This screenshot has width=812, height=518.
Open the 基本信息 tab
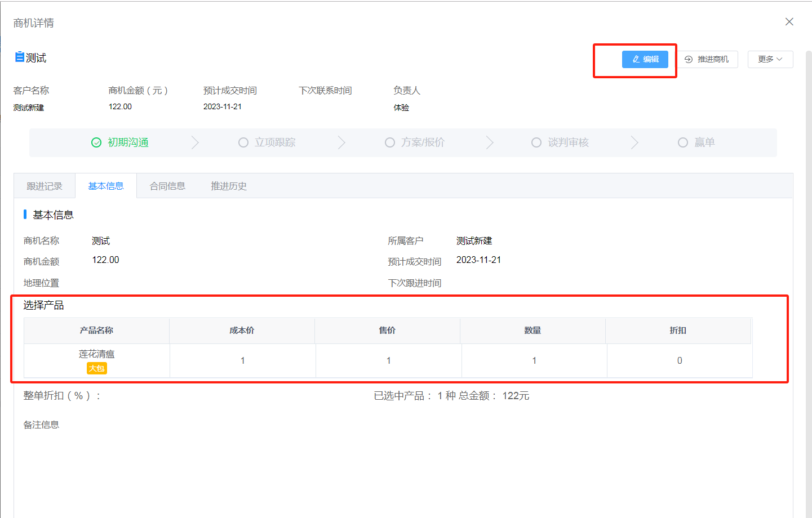coord(106,186)
